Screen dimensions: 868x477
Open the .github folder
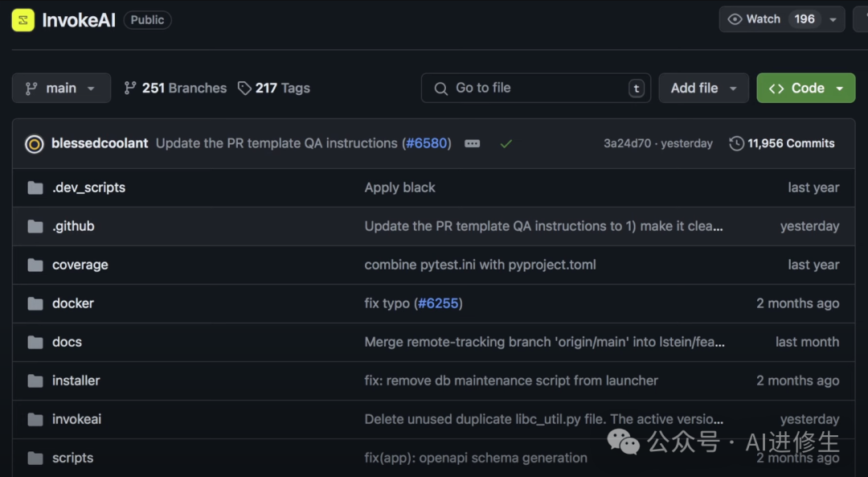click(x=73, y=227)
